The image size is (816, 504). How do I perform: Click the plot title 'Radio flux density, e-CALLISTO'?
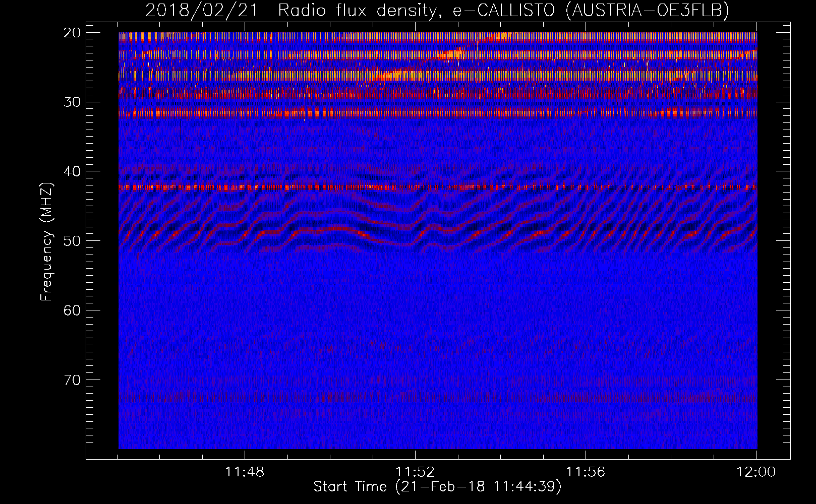click(x=416, y=10)
